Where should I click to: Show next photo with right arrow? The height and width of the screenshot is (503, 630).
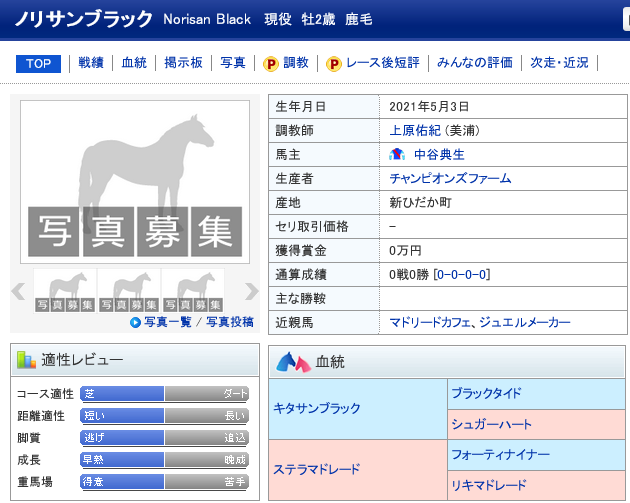(251, 291)
